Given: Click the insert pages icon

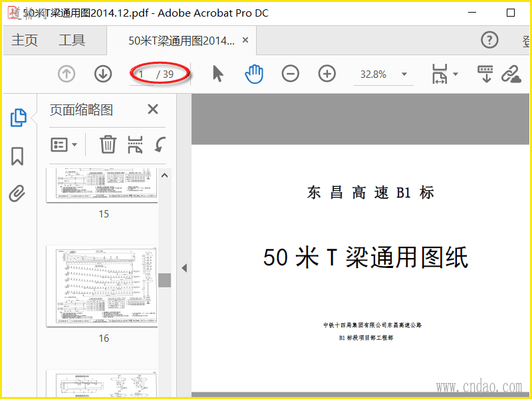Looking at the screenshot, I should [135, 144].
